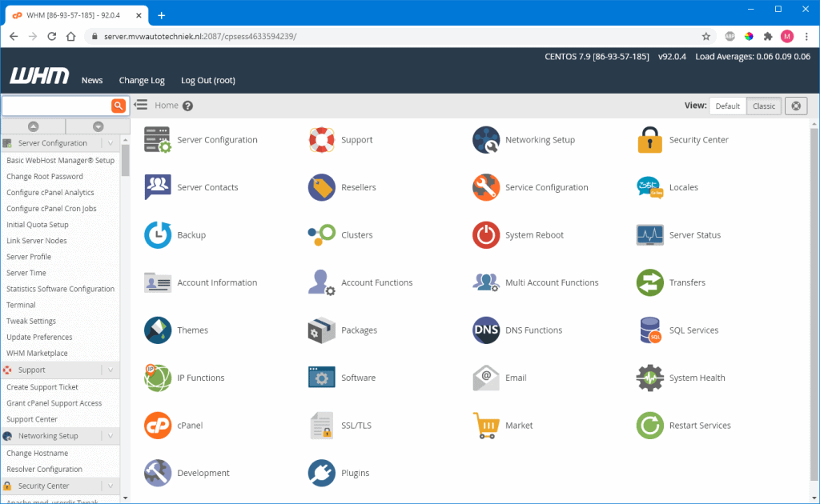
Task: Collapse the Support sidebar section
Action: (111, 370)
